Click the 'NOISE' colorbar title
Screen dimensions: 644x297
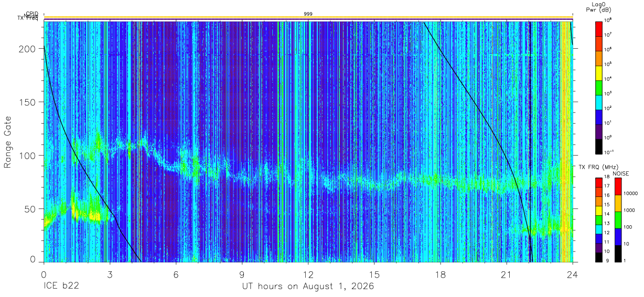tap(620, 173)
